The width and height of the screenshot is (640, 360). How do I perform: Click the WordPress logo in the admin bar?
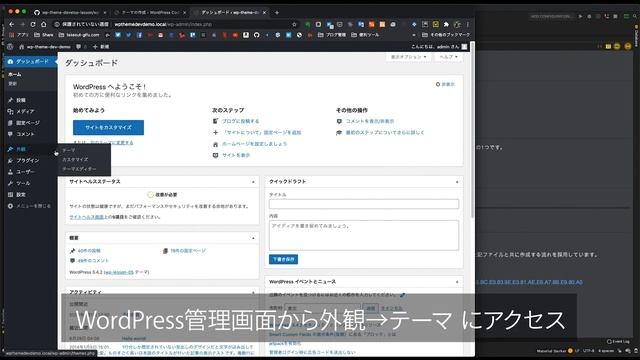(10, 47)
